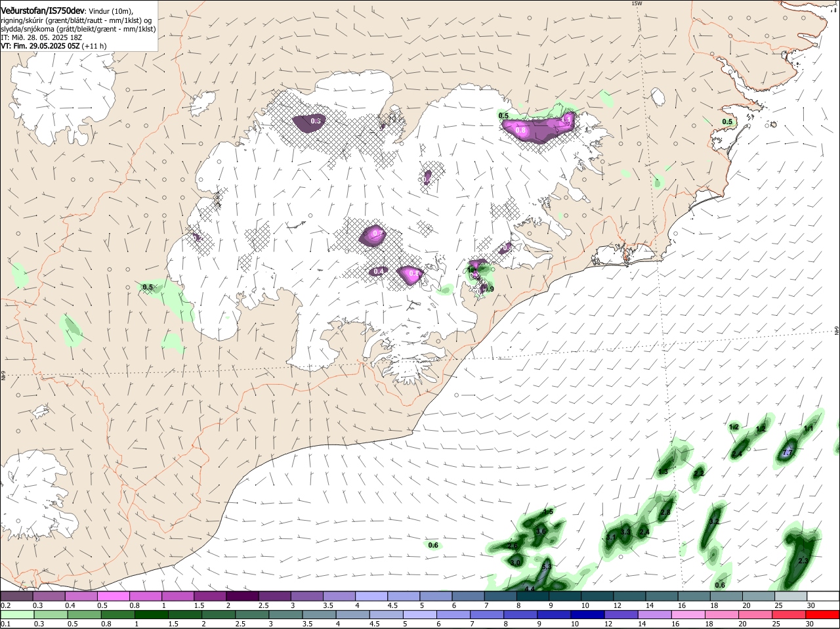Select the light grey snow swatch after 25

(x=791, y=596)
